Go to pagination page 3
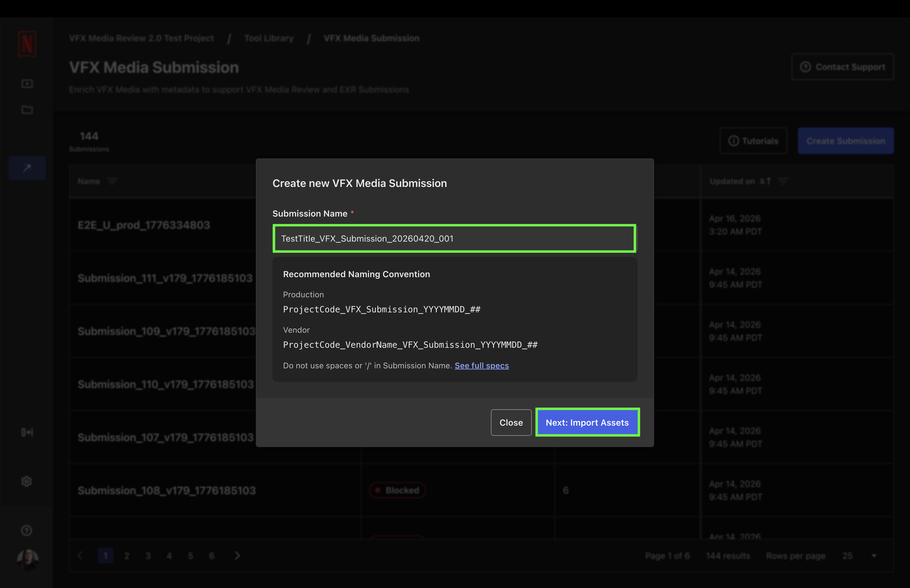This screenshot has width=910, height=588. coord(148,555)
